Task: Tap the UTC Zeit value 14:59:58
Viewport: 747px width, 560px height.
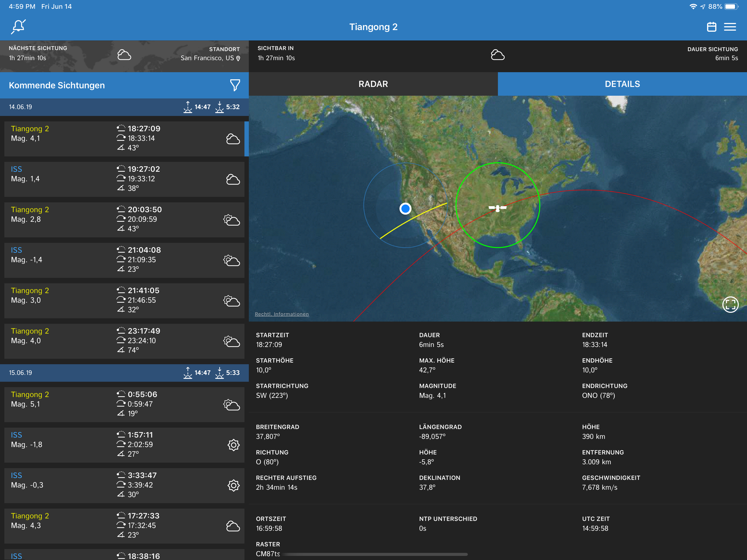Action: [595, 529]
